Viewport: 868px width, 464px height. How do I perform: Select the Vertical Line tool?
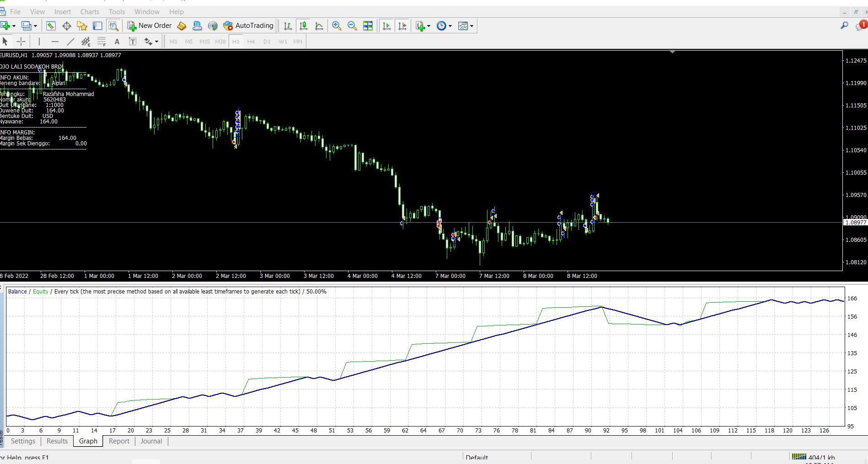click(x=39, y=42)
